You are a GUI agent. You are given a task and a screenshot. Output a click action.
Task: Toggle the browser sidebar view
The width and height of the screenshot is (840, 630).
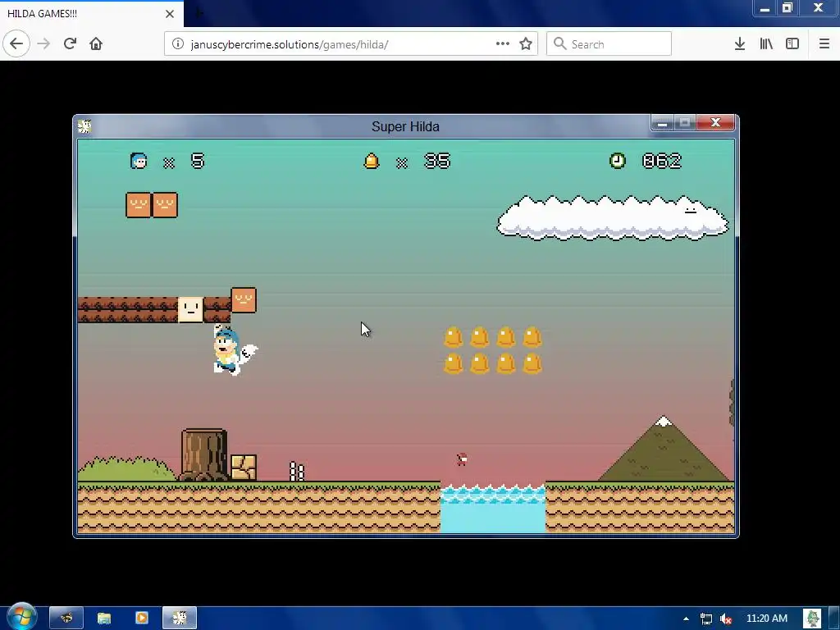(x=792, y=43)
